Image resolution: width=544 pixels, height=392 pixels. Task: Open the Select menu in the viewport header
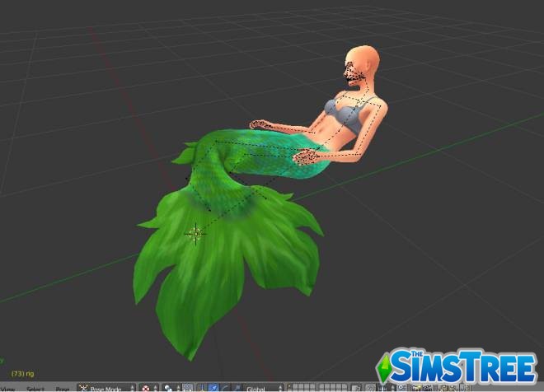point(35,388)
